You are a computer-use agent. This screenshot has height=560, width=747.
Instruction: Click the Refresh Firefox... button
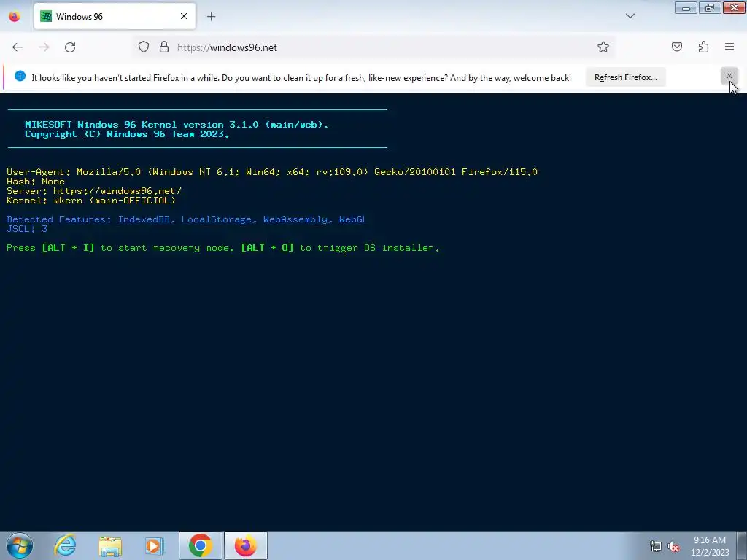pyautogui.click(x=625, y=77)
